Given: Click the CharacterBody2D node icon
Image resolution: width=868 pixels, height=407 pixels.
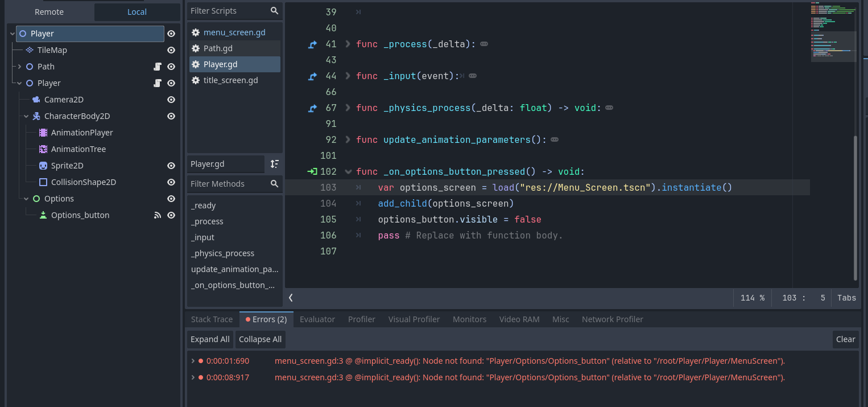Looking at the screenshot, I should (36, 116).
